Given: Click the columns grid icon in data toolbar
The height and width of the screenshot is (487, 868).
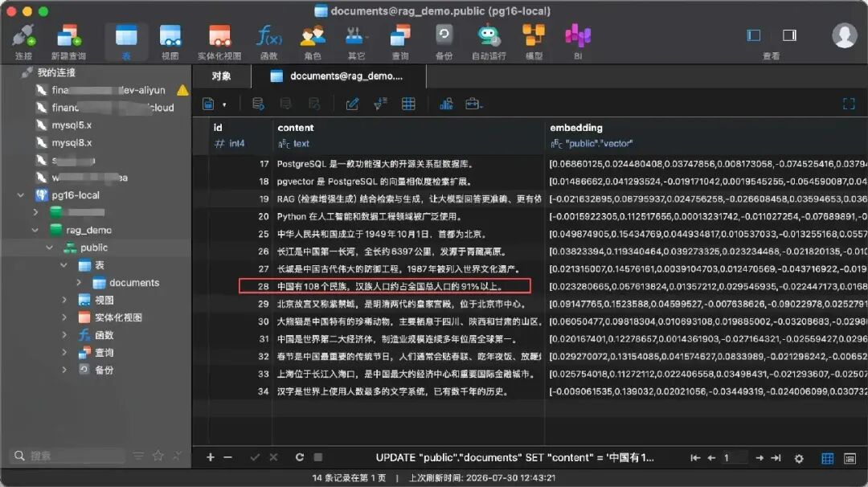Looking at the screenshot, I should tap(408, 104).
